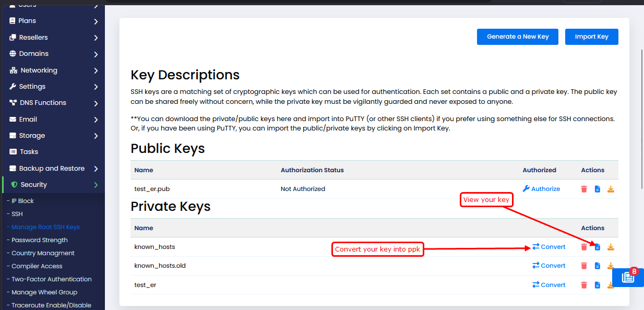The image size is (644, 310).
Task: Delete the known_hosts.old private key
Action: coord(584,266)
